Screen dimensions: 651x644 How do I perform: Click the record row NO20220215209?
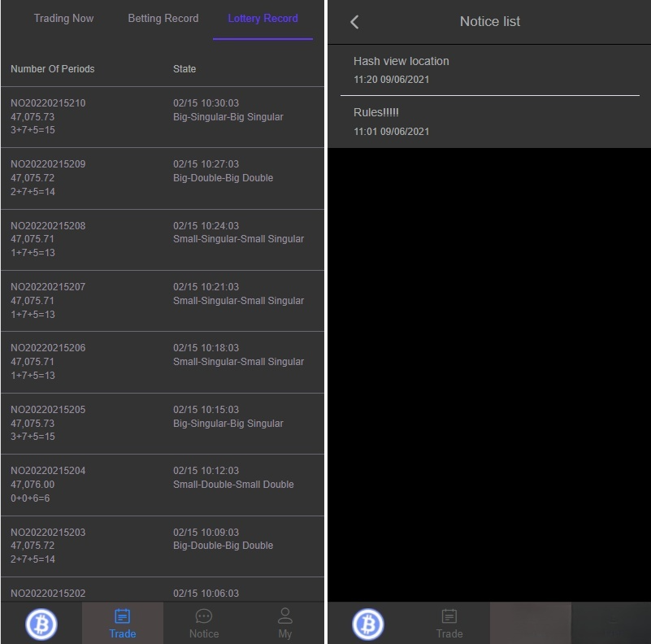(162, 178)
